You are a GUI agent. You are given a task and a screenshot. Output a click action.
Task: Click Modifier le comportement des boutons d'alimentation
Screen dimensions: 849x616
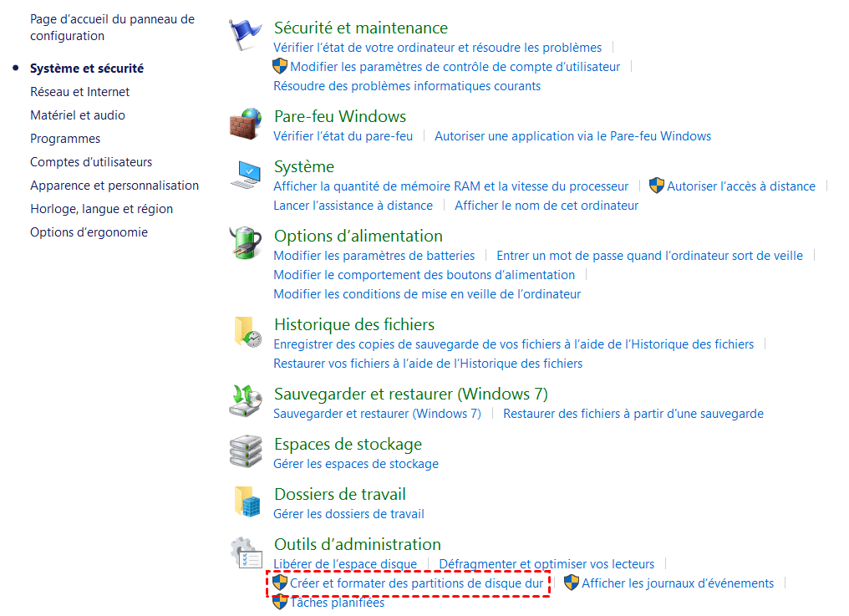tap(424, 275)
